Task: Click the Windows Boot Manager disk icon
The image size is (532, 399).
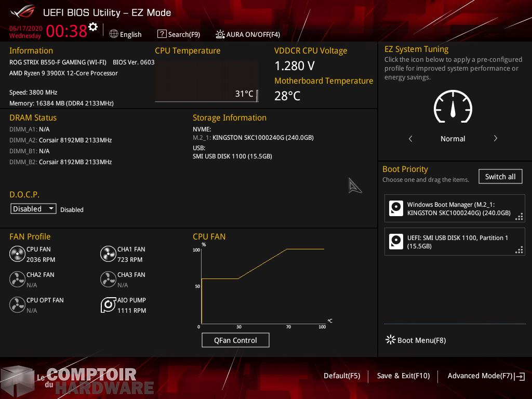Action: tap(396, 208)
